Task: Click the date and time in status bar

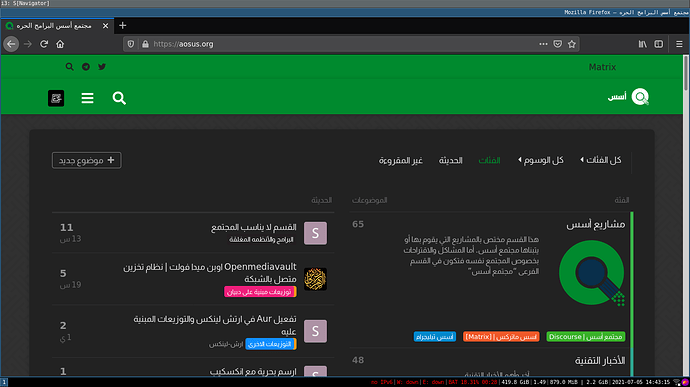Action: click(x=641, y=382)
